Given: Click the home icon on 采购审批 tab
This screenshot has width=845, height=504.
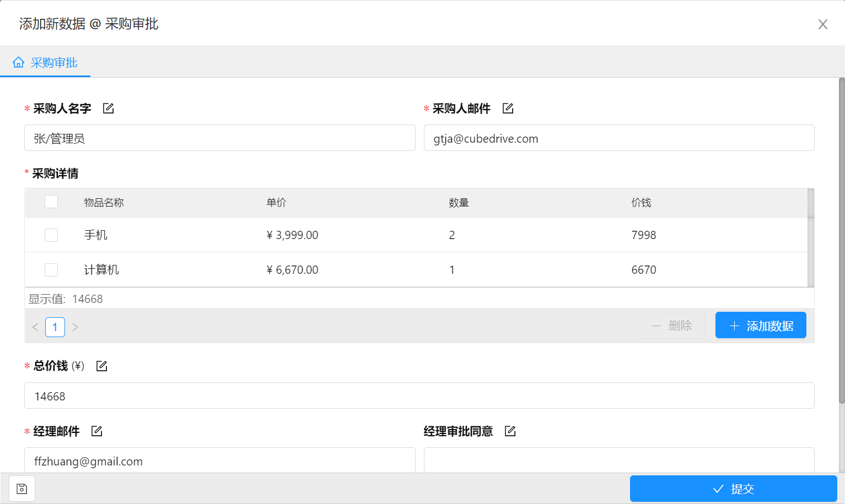Looking at the screenshot, I should (19, 62).
